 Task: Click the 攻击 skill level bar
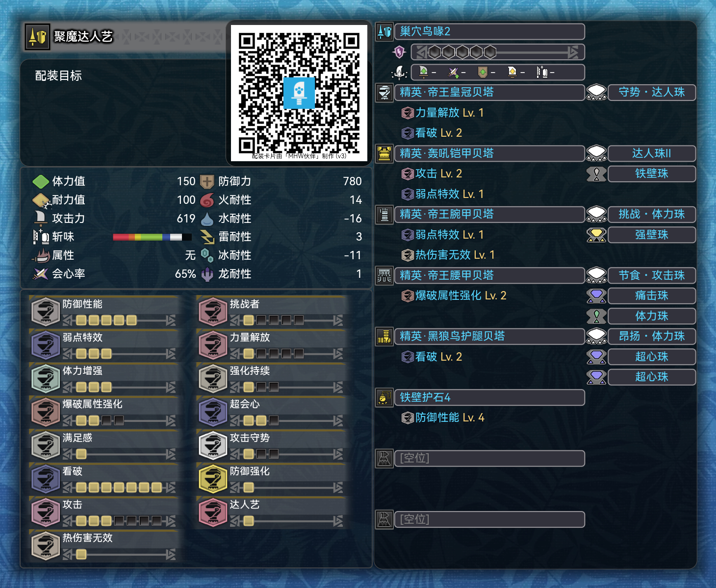point(119,520)
